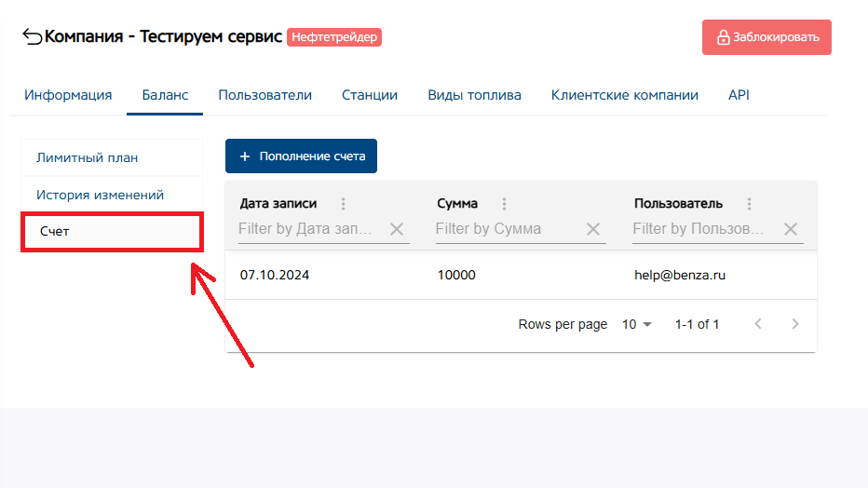Sort by the Сумма column header
This screenshot has width=868, height=488.
pyautogui.click(x=457, y=204)
